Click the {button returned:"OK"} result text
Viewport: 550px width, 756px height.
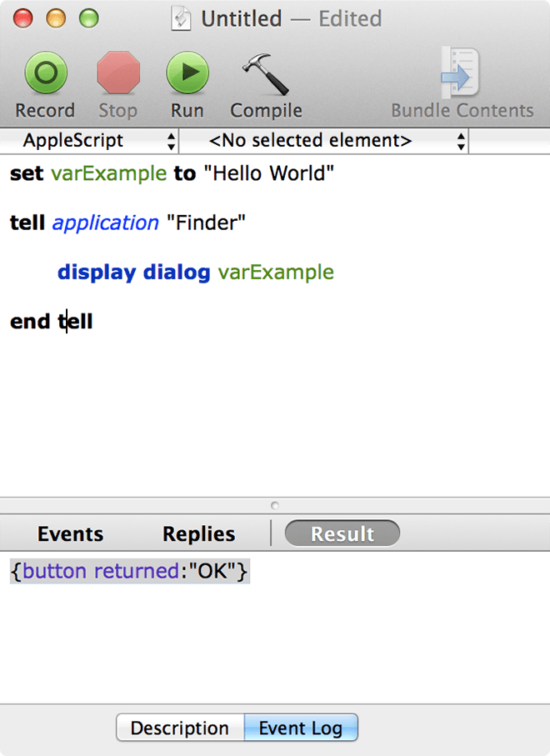(x=129, y=572)
